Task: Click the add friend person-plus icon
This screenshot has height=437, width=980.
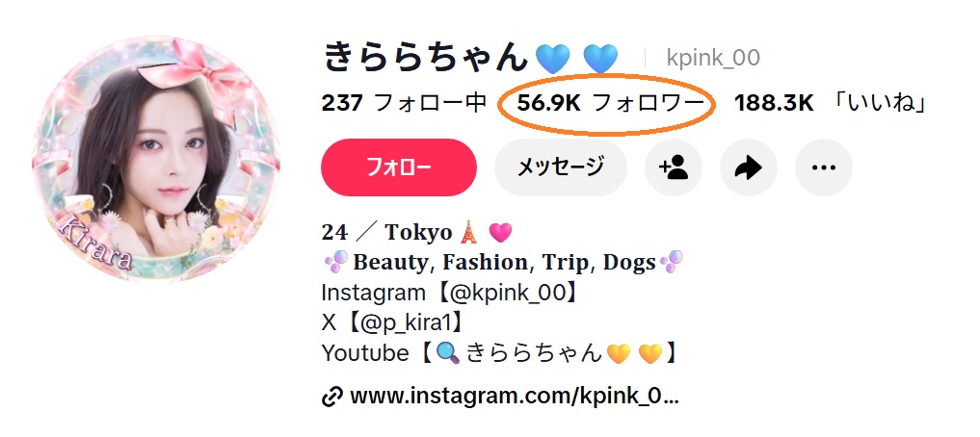Action: click(674, 167)
